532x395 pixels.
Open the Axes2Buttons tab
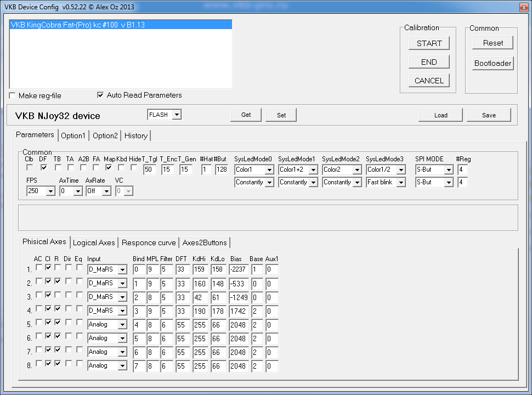coord(205,242)
